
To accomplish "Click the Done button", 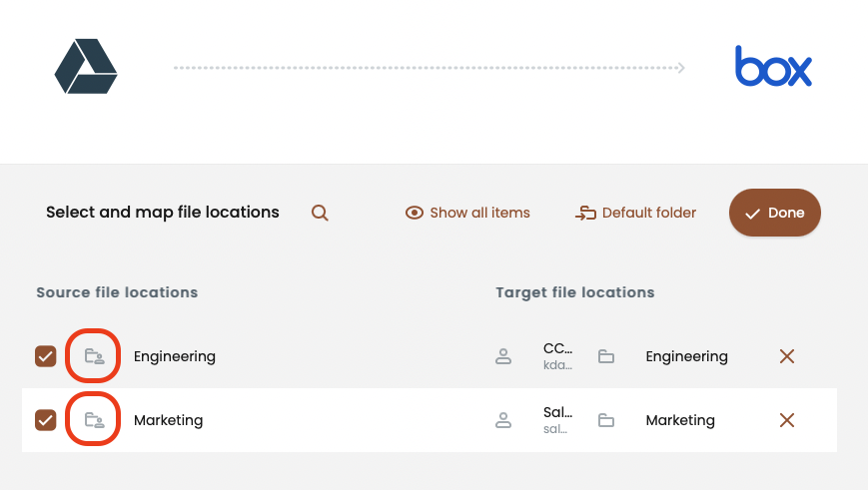I will coord(774,213).
